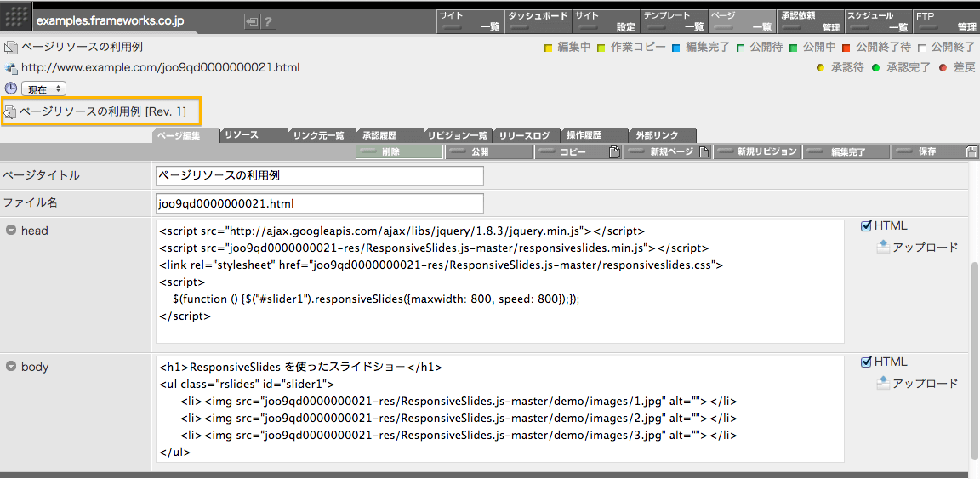Click into the body code textarea
This screenshot has height=479, width=980.
(500, 409)
